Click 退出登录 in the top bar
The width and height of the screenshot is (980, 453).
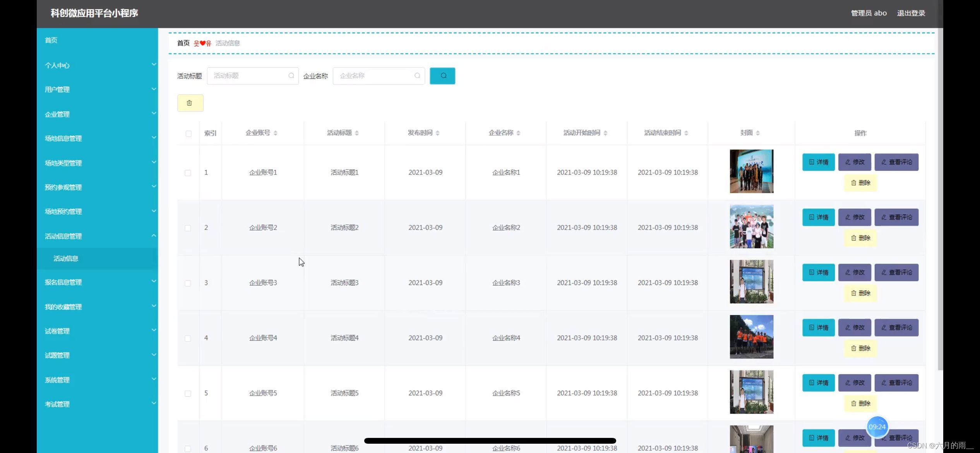pos(911,13)
